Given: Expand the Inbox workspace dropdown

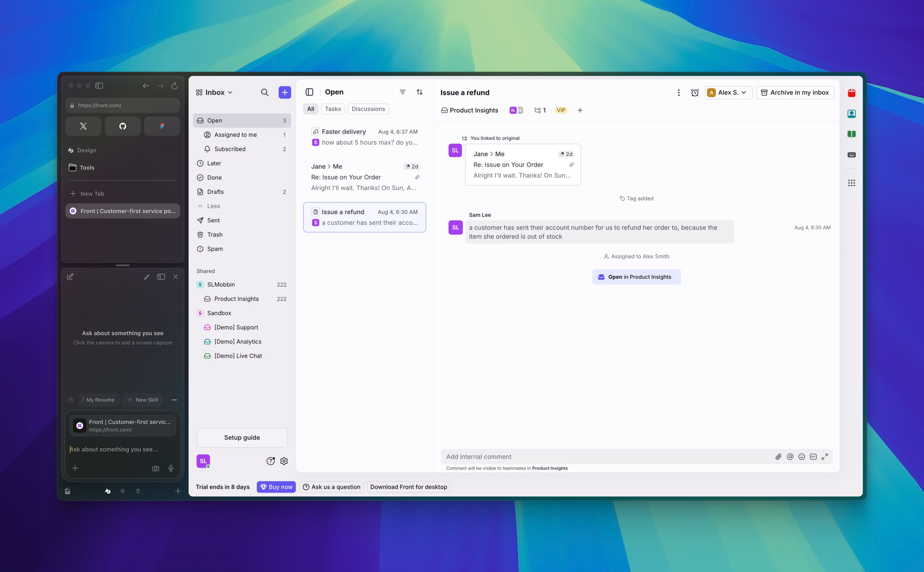Looking at the screenshot, I should [x=214, y=92].
